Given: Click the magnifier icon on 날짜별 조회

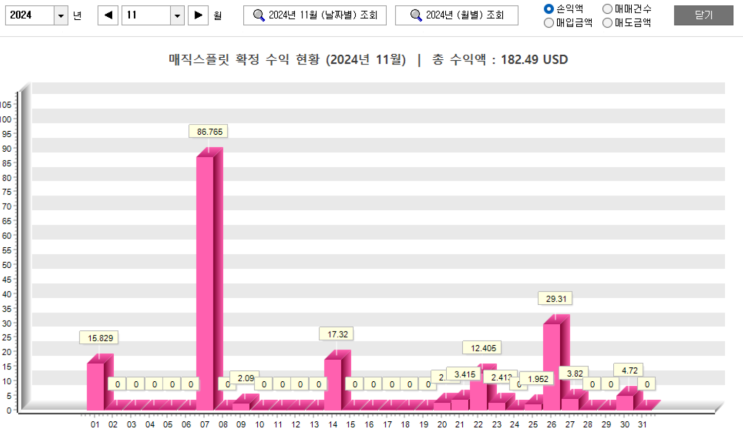Looking at the screenshot, I should [259, 15].
